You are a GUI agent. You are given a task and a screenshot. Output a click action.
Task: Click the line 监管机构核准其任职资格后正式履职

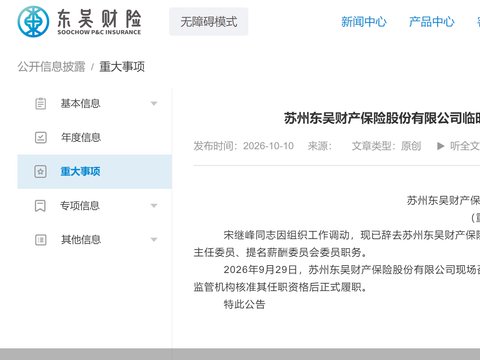click(x=280, y=287)
